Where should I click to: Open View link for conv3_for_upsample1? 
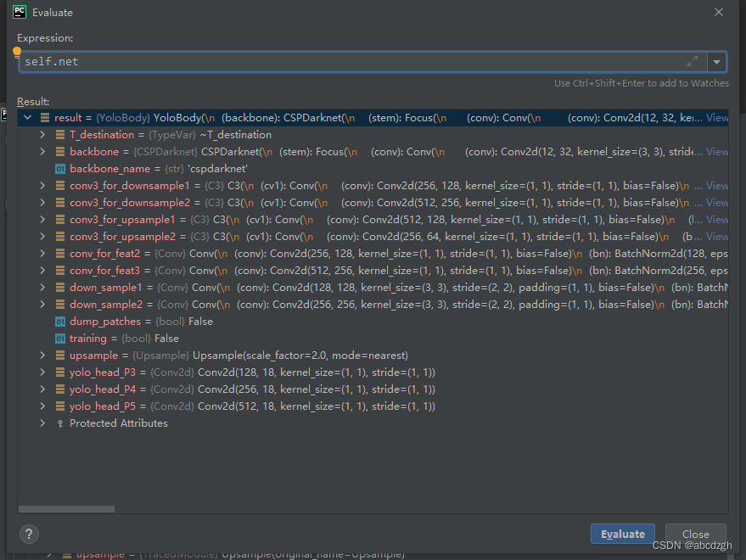coord(716,220)
